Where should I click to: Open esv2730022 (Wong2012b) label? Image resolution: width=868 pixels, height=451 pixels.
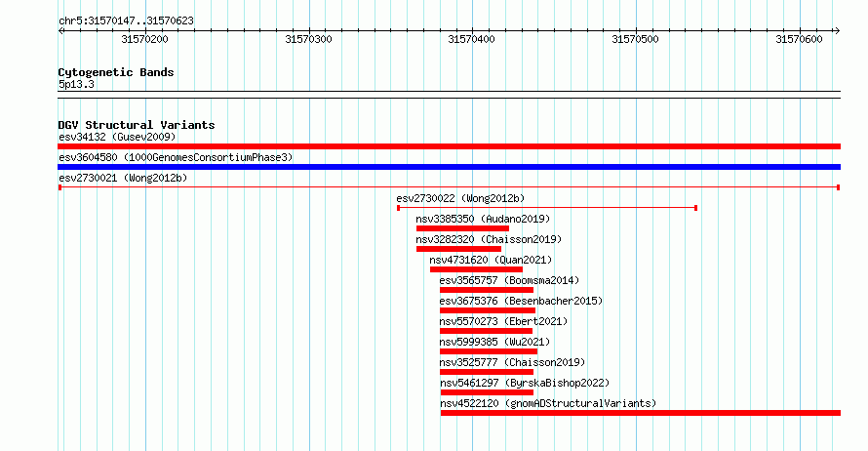point(460,198)
